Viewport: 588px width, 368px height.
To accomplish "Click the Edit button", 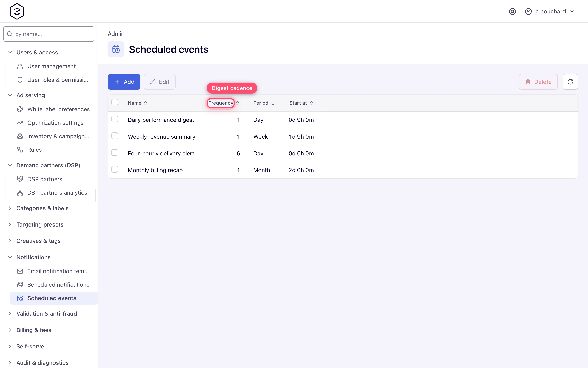I will (160, 82).
